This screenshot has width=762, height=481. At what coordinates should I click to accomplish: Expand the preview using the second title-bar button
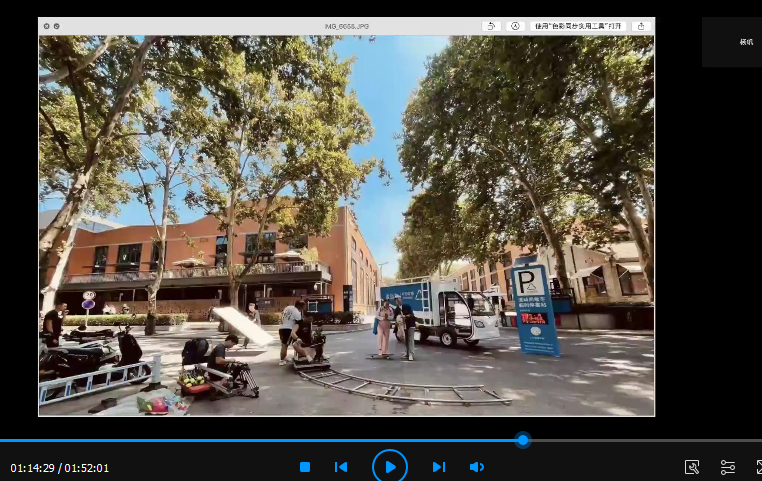(57, 26)
